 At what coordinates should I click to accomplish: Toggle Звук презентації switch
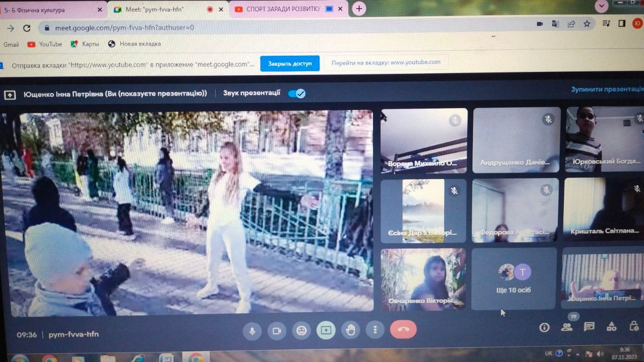[296, 93]
